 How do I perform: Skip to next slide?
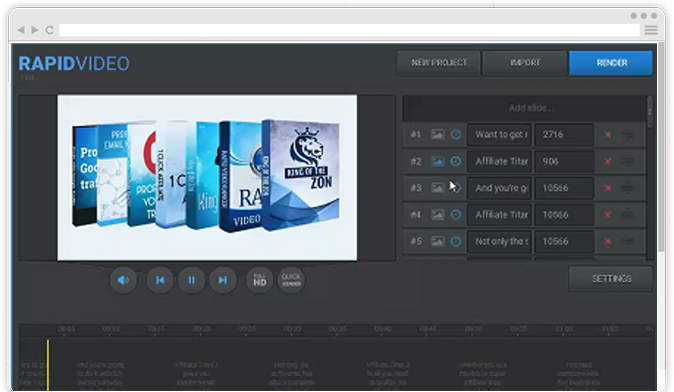point(223,280)
